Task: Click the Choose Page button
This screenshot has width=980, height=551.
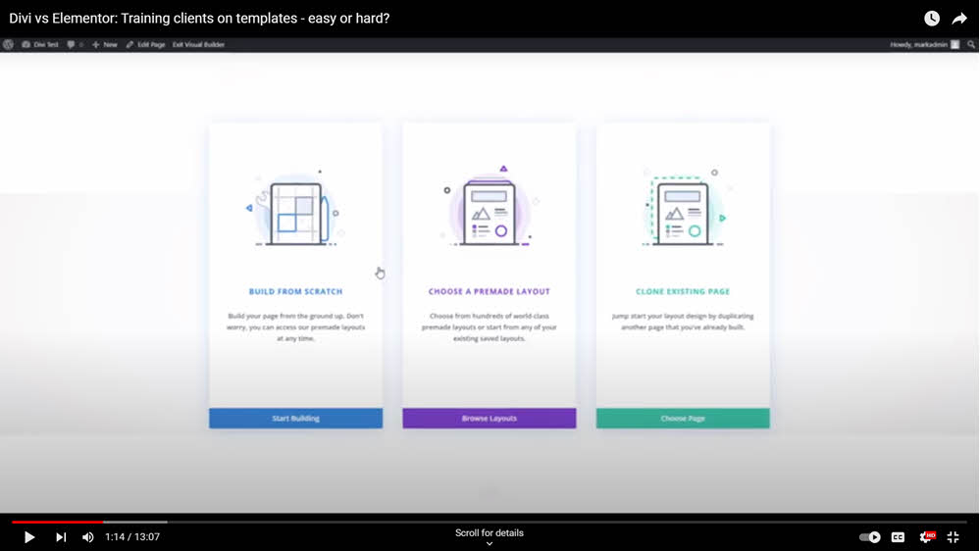Action: (x=683, y=418)
